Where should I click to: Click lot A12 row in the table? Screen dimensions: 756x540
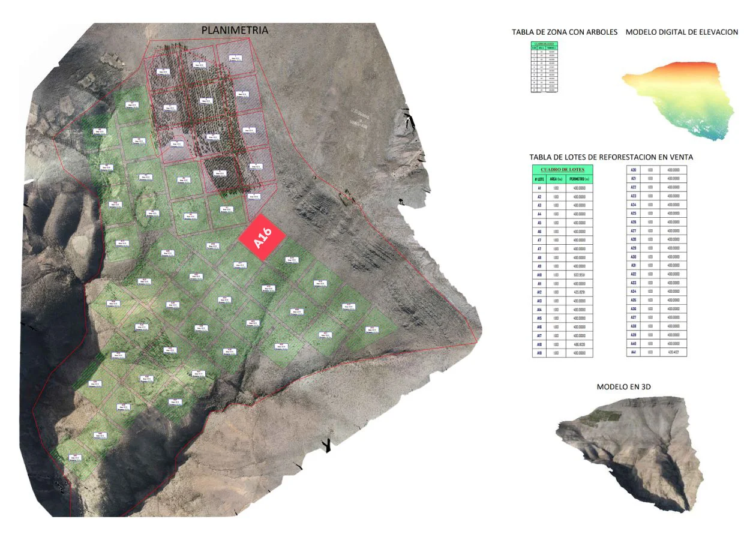click(x=562, y=292)
